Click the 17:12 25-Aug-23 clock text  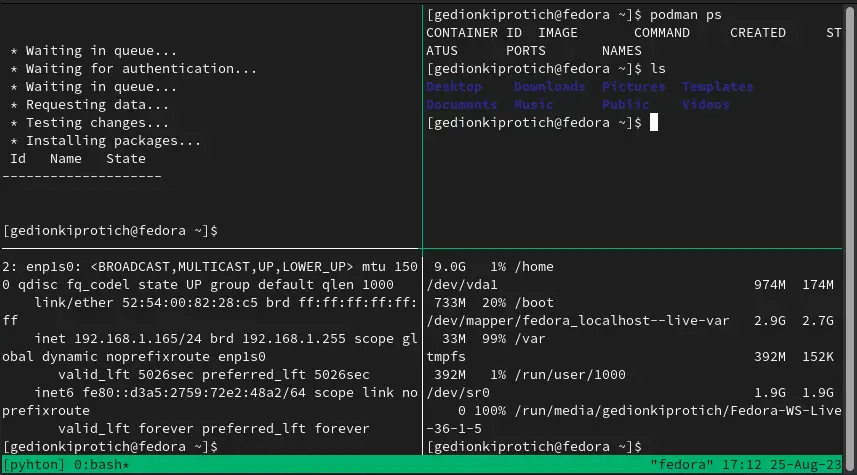click(782, 465)
